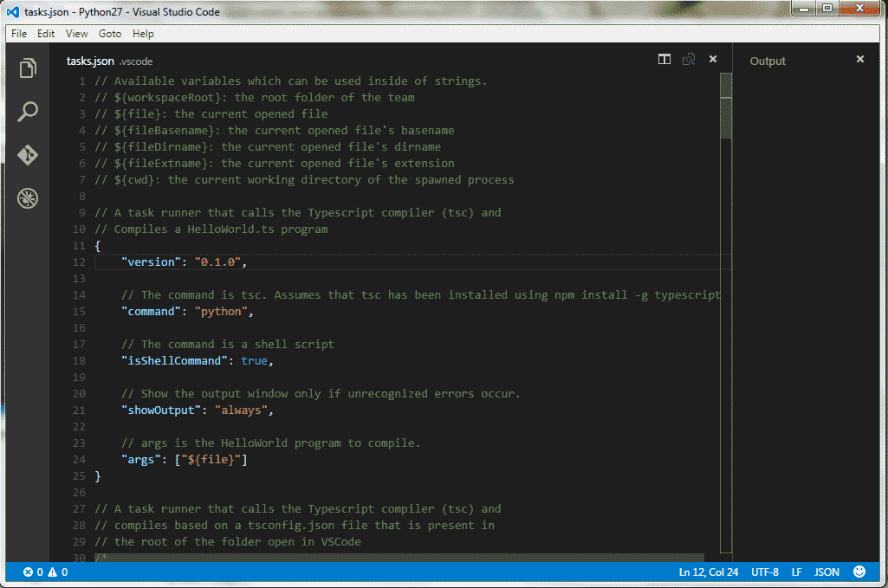Close the Output panel
This screenshot has width=888, height=588.
(860, 59)
